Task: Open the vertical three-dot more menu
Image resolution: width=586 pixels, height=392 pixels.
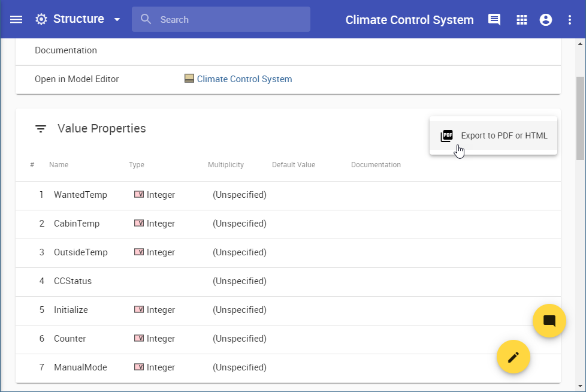Action: [x=570, y=20]
